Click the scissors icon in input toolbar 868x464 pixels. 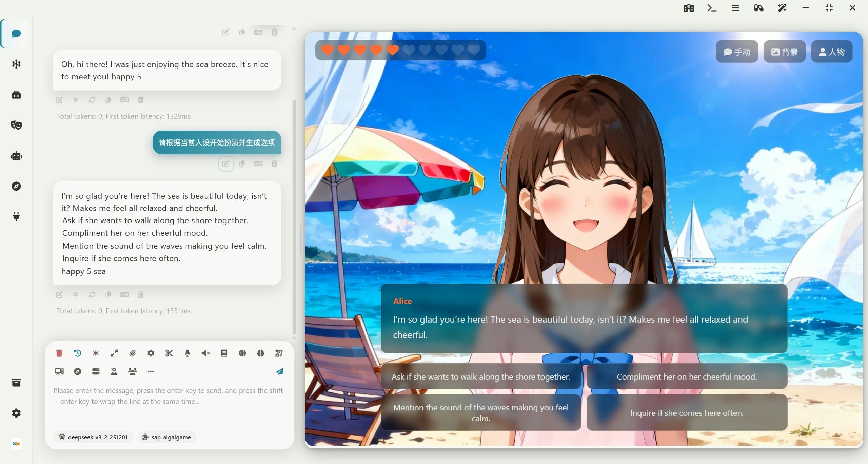(169, 353)
